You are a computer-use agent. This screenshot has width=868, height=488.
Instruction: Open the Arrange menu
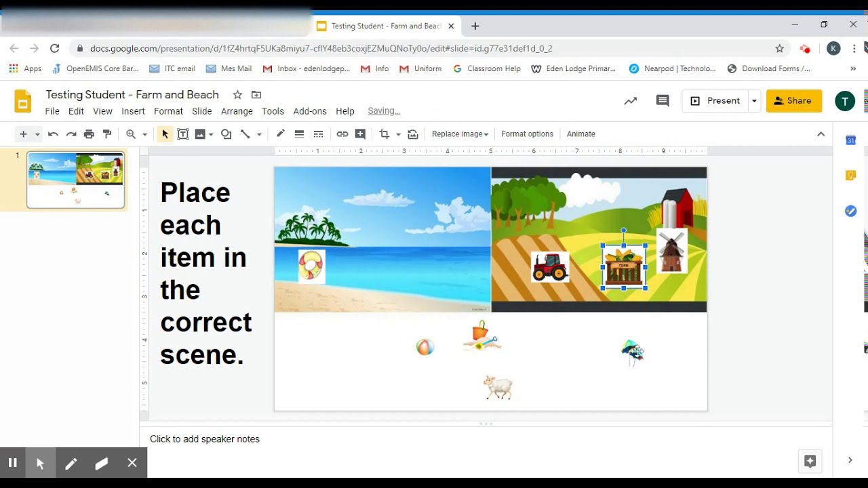237,111
